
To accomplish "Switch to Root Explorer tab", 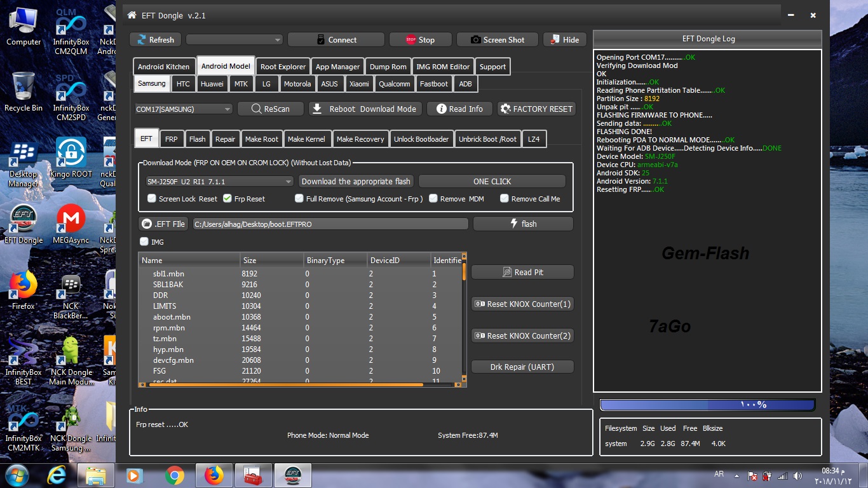I will click(283, 67).
